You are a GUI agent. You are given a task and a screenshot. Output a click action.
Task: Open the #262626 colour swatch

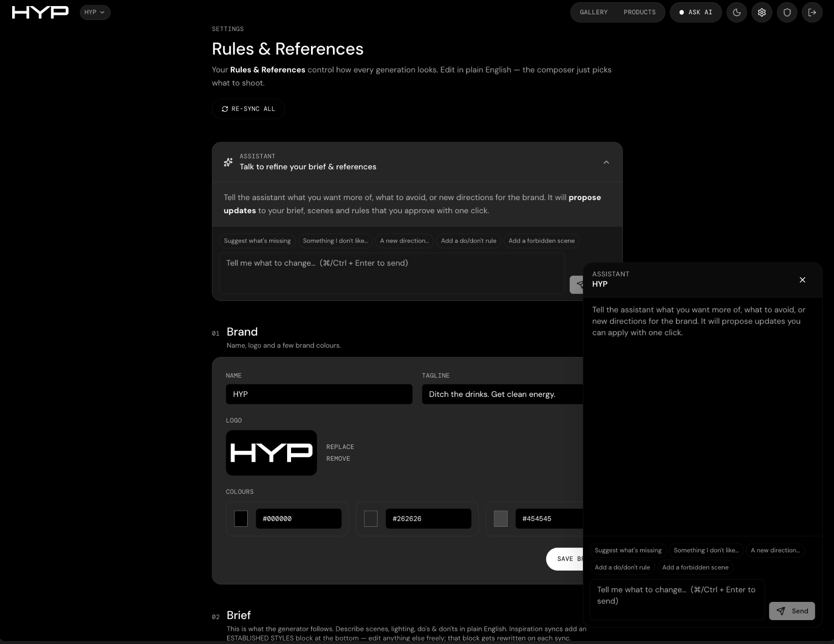click(371, 519)
